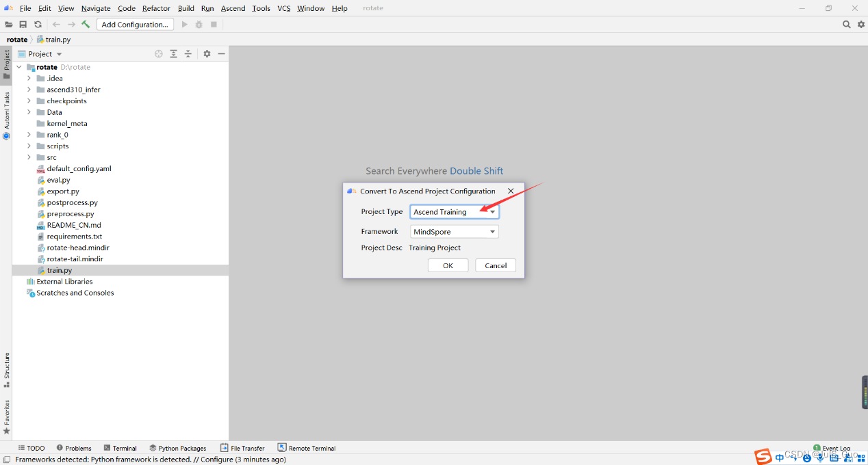The width and height of the screenshot is (868, 465).
Task: Open the Navigate menu
Action: 96,8
